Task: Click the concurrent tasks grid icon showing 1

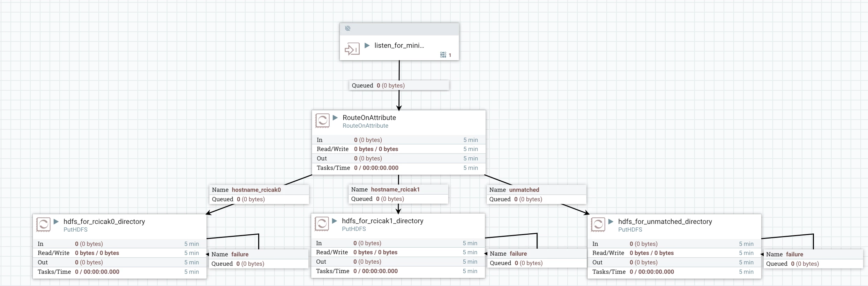Action: click(x=443, y=55)
